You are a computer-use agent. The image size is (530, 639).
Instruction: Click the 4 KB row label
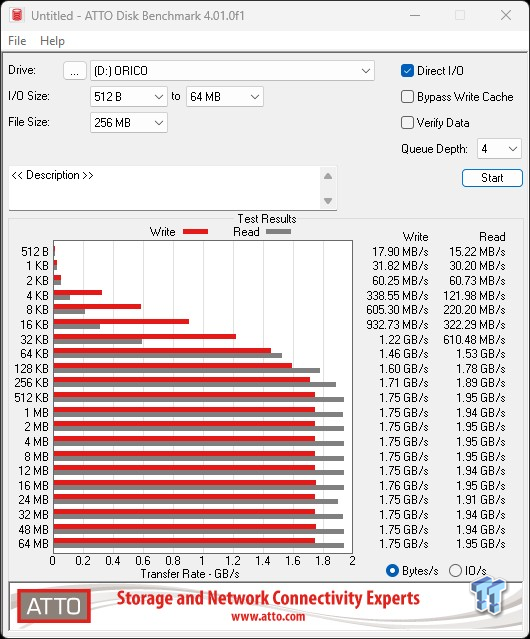37,295
